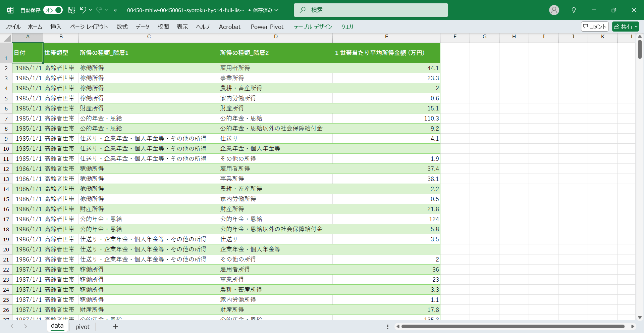
Task: Open the テーブル デザイン ribbon tab
Action: tap(313, 27)
